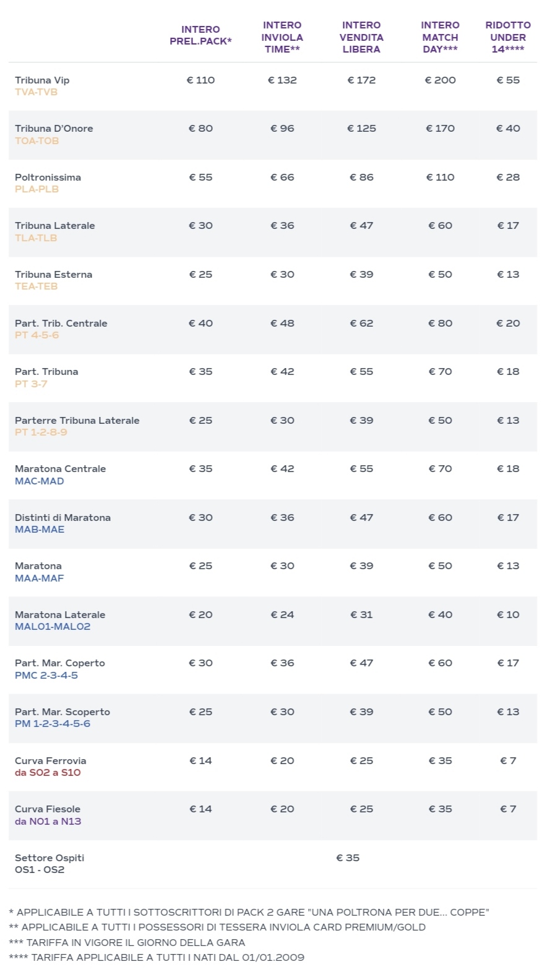Select the Tribuna D'Onore € 125 price
Screen dimensions: 560x972
(x=361, y=129)
